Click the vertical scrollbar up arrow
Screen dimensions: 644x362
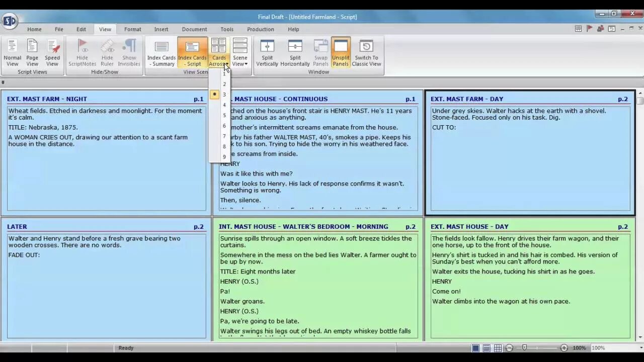640,94
